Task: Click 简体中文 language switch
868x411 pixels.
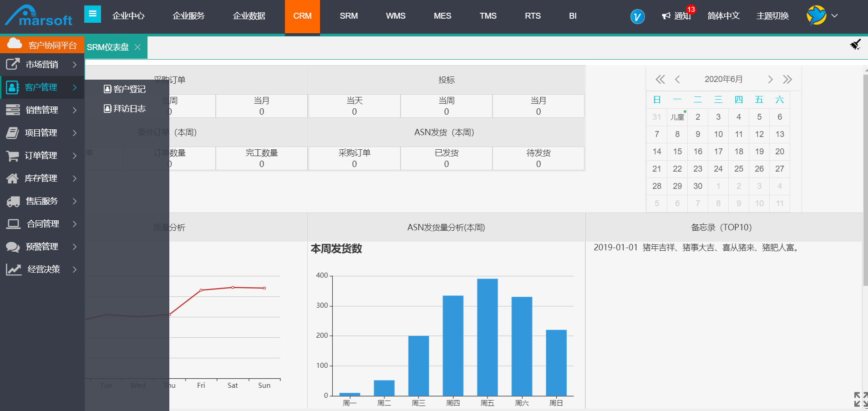Action: click(723, 16)
